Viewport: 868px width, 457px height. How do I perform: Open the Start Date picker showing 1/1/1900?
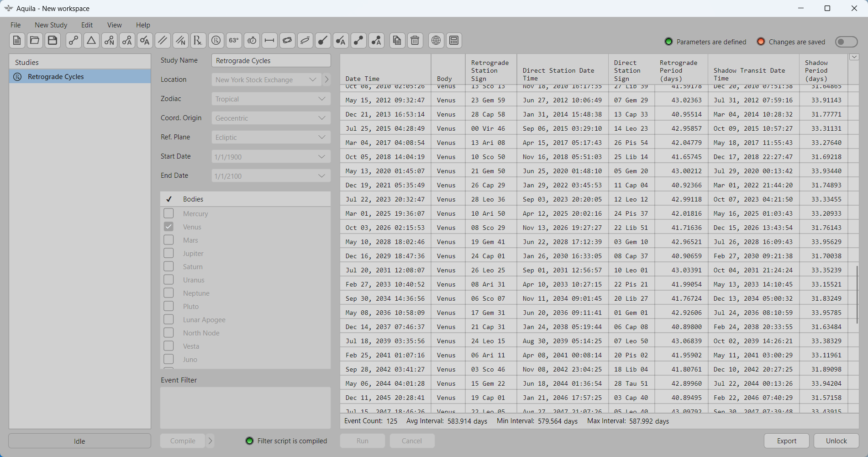point(271,157)
